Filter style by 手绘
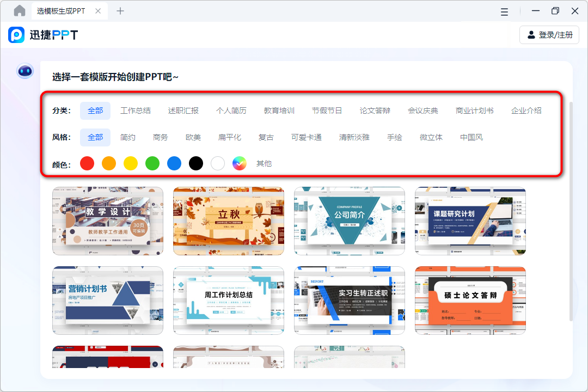This screenshot has width=588, height=392. point(395,137)
